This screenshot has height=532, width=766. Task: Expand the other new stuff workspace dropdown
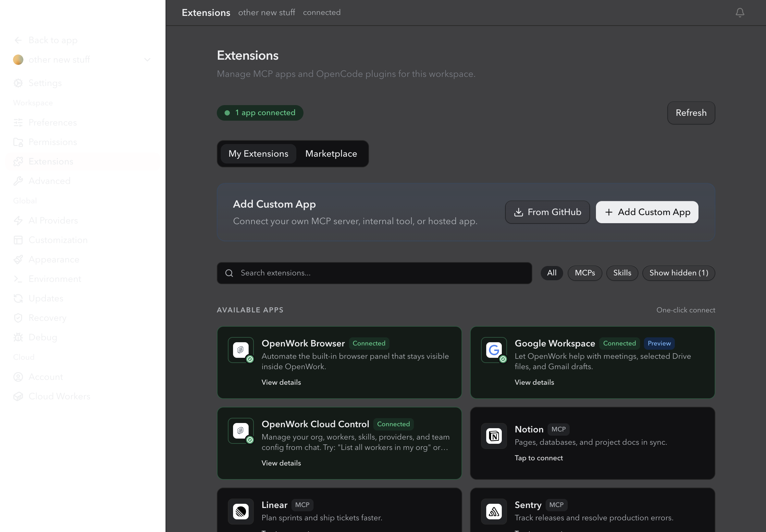pyautogui.click(x=147, y=60)
